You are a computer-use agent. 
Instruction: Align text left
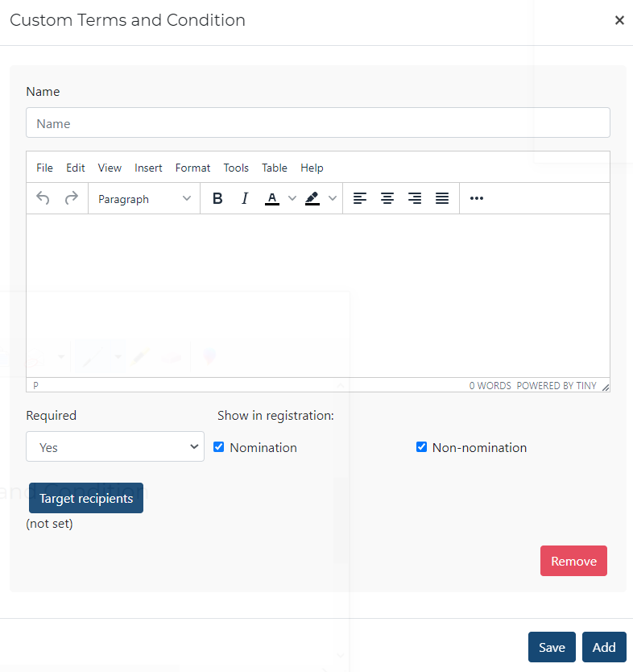click(360, 198)
